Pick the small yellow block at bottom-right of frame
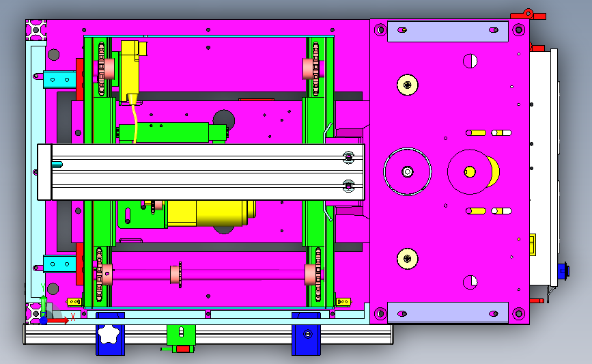This screenshot has width=592, height=364. click(x=343, y=302)
